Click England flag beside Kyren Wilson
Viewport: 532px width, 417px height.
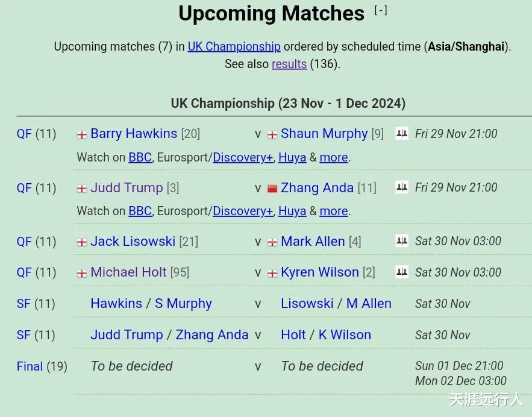[272, 273]
